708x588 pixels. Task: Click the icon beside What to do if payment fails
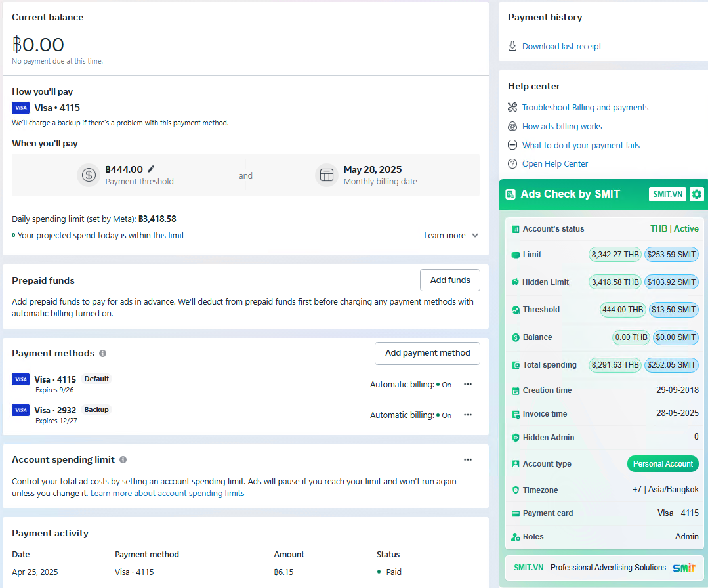pyautogui.click(x=512, y=145)
